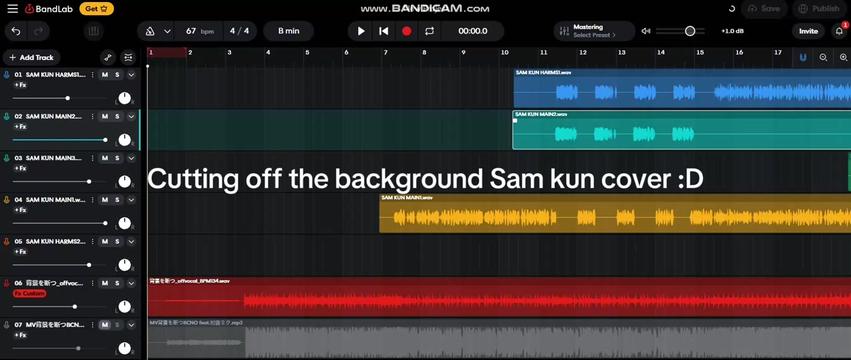The width and height of the screenshot is (851, 360).
Task: Expand track 05 SAM KUN HARMS2 chevron
Action: pyautogui.click(x=131, y=242)
